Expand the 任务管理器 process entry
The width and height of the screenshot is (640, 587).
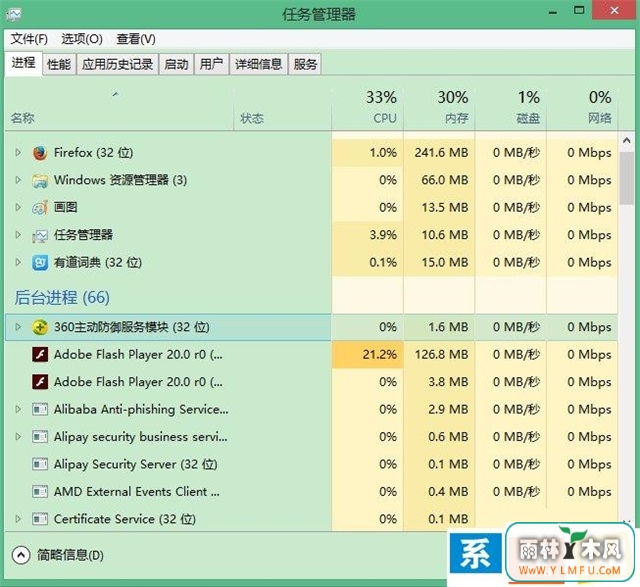pos(18,234)
